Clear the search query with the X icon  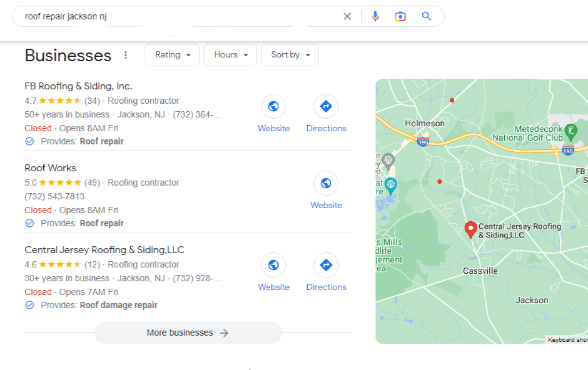(x=347, y=16)
